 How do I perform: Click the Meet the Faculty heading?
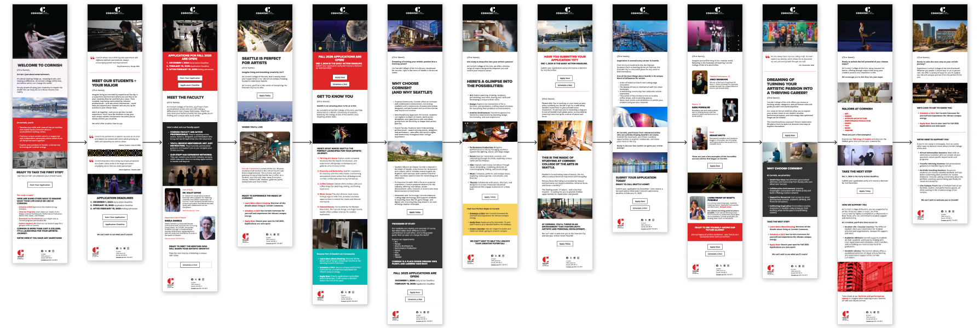pyautogui.click(x=186, y=97)
